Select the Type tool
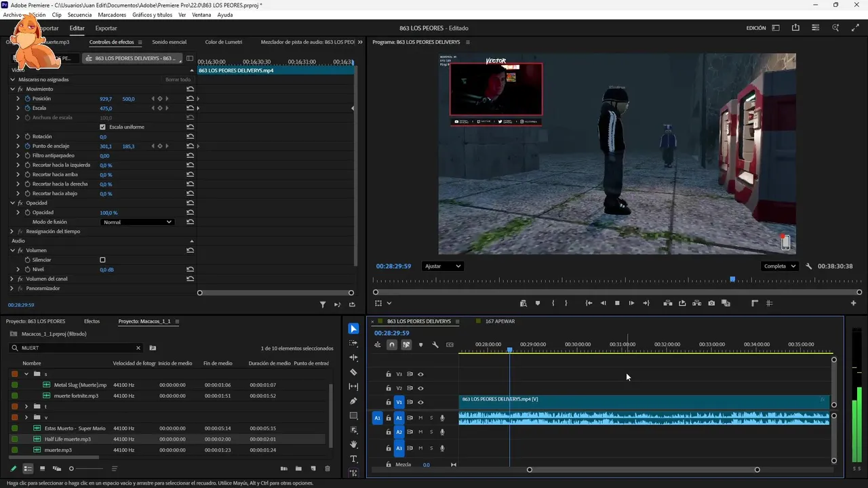 coord(353,459)
